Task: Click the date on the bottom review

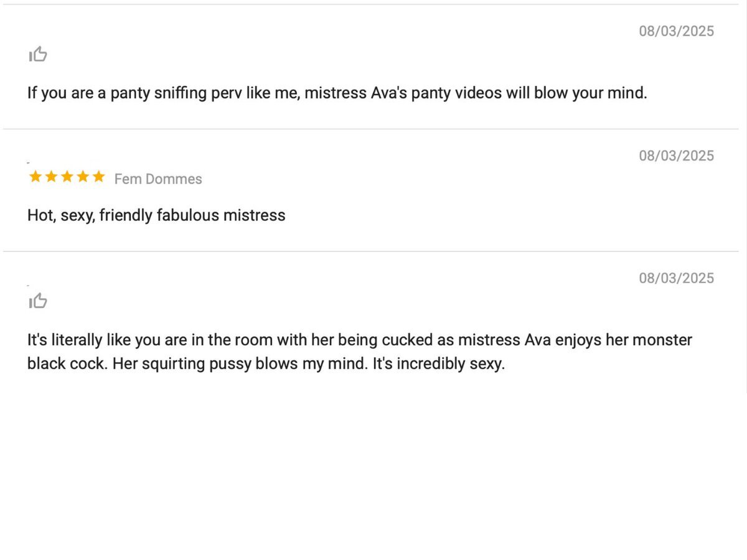Action: click(676, 278)
